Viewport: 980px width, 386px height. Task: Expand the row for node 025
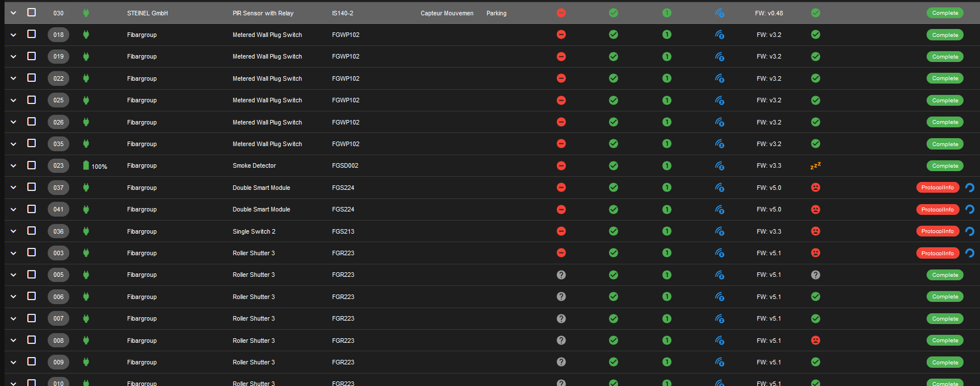pyautogui.click(x=13, y=100)
